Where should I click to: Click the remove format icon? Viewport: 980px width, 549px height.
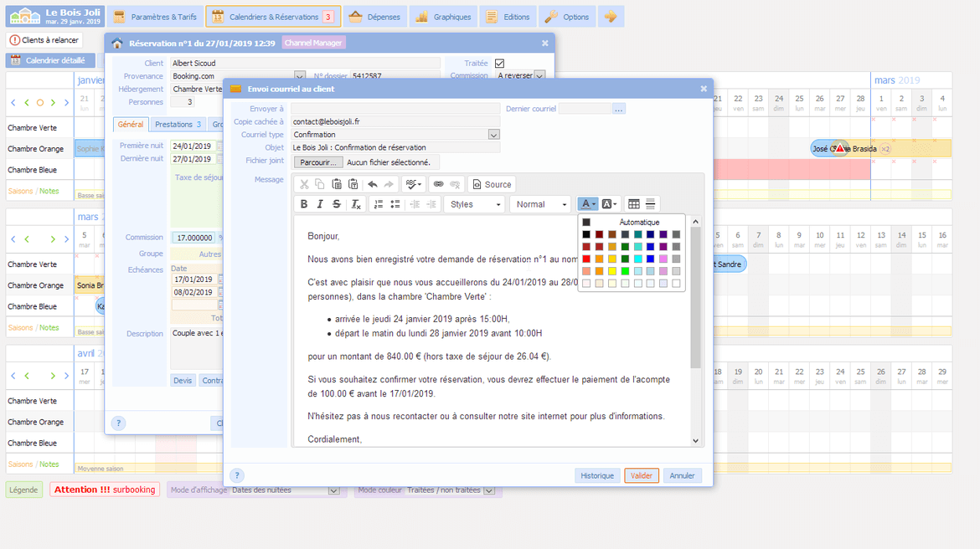[356, 204]
